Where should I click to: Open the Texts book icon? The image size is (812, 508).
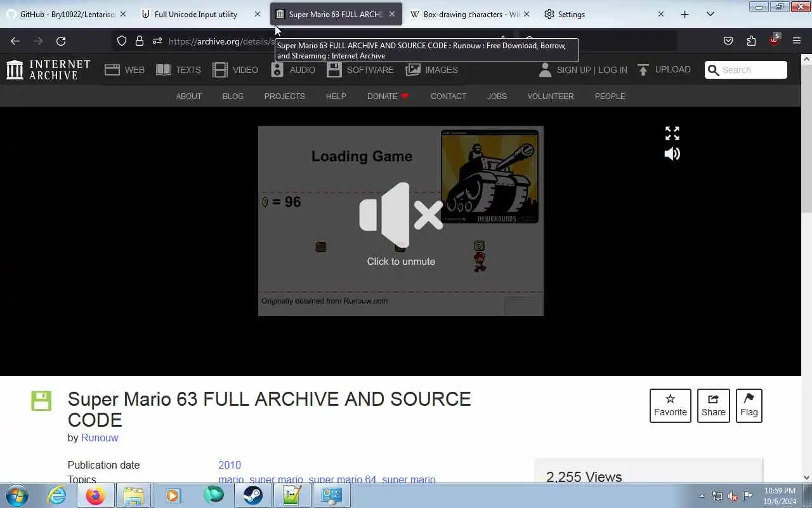point(164,70)
